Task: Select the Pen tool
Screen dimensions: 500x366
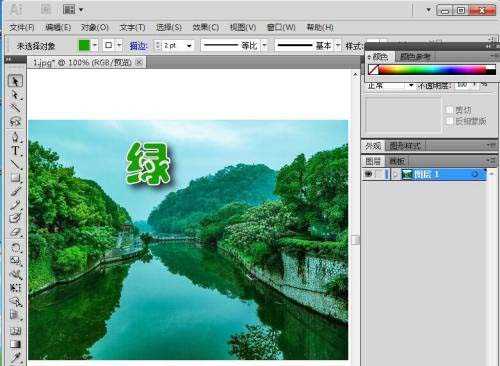Action: tap(15, 137)
